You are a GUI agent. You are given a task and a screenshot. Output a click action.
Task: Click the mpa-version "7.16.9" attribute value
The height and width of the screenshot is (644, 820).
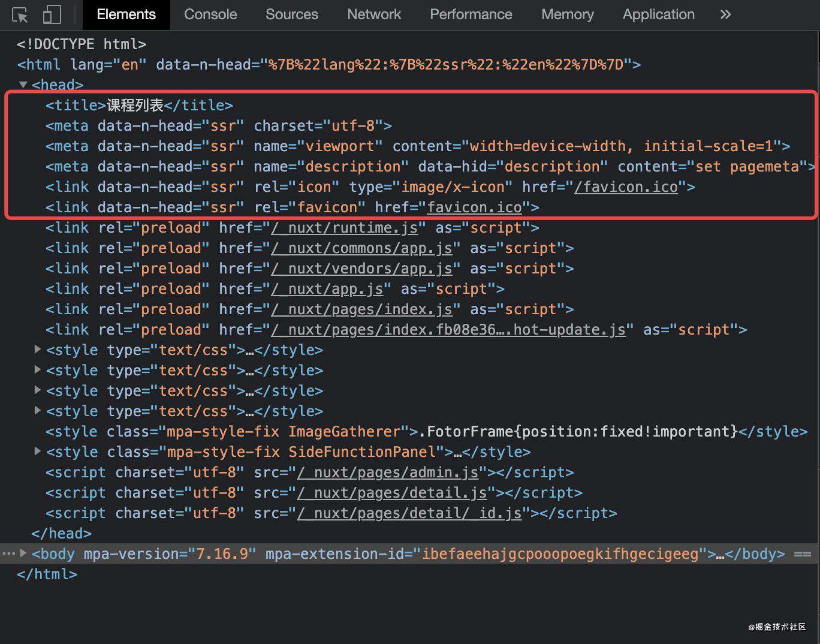tap(222, 554)
